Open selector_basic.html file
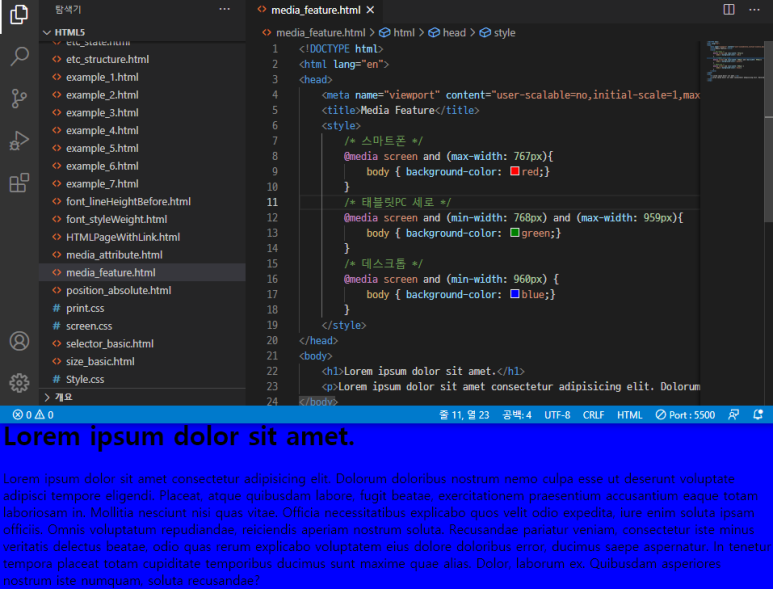773x589 pixels. tap(142, 344)
